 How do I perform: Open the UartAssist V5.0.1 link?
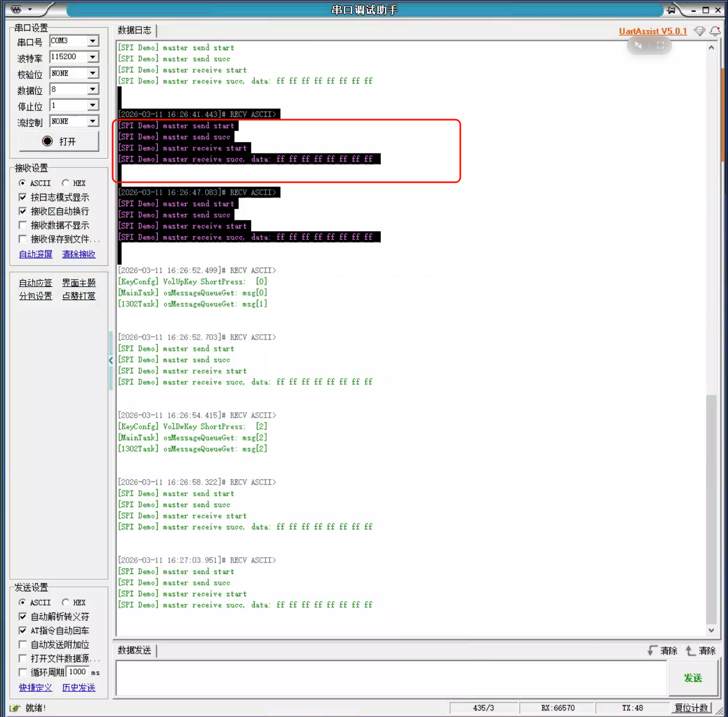point(653,32)
